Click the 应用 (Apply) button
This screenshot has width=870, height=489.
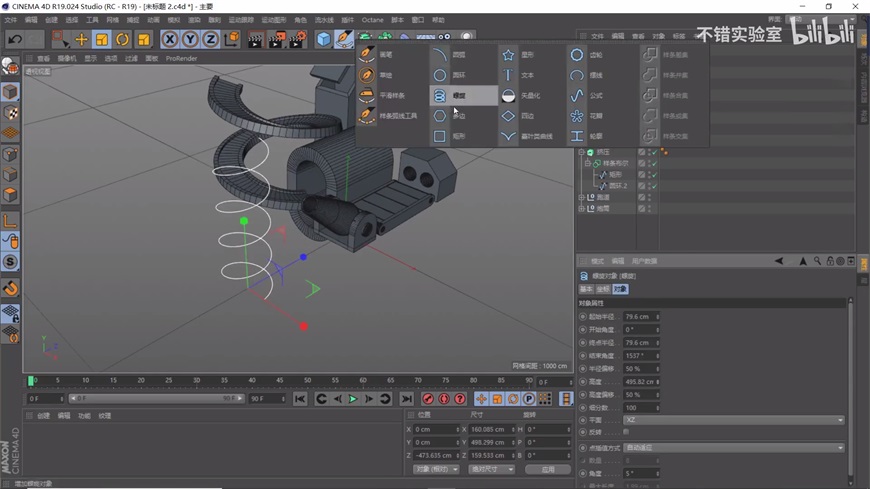[548, 469]
